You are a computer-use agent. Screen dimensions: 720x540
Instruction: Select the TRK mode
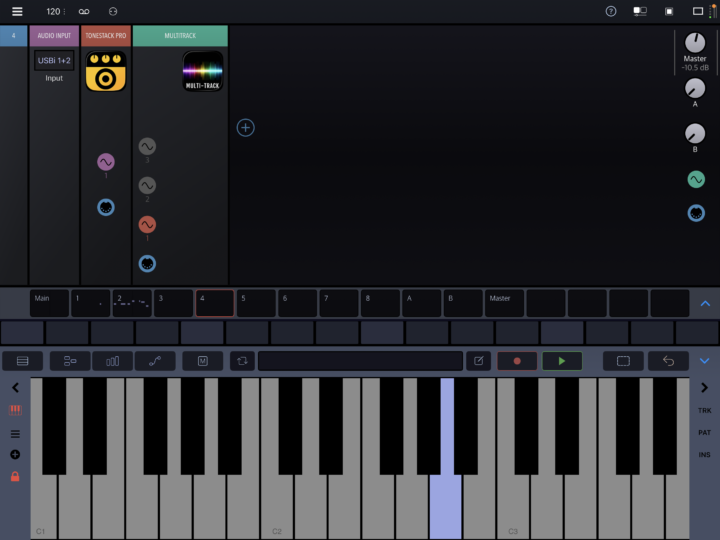(x=704, y=411)
